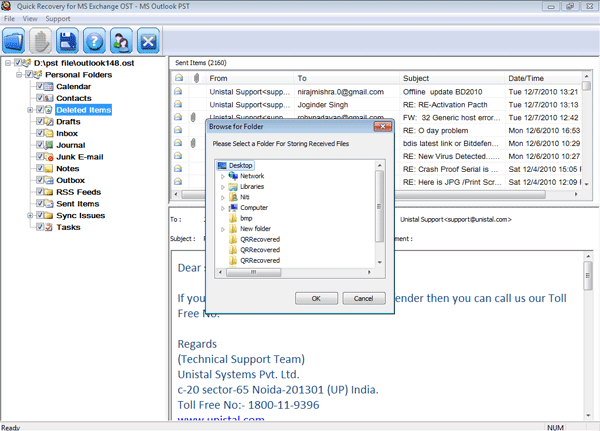Click the Drafts folder icon

49,122
